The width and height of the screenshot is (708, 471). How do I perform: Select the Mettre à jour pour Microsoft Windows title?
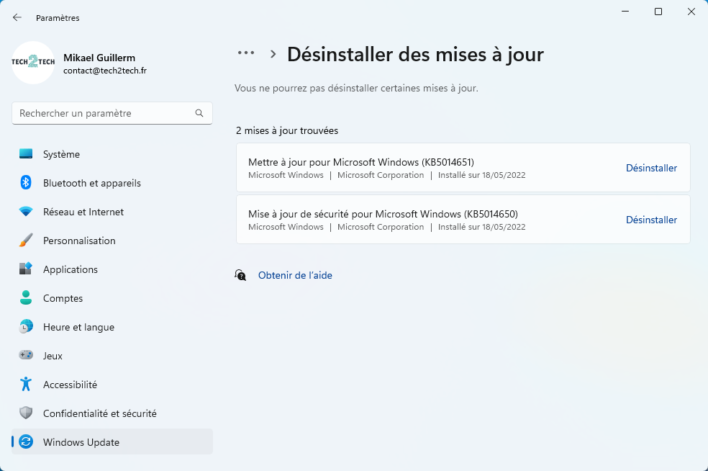click(361, 162)
